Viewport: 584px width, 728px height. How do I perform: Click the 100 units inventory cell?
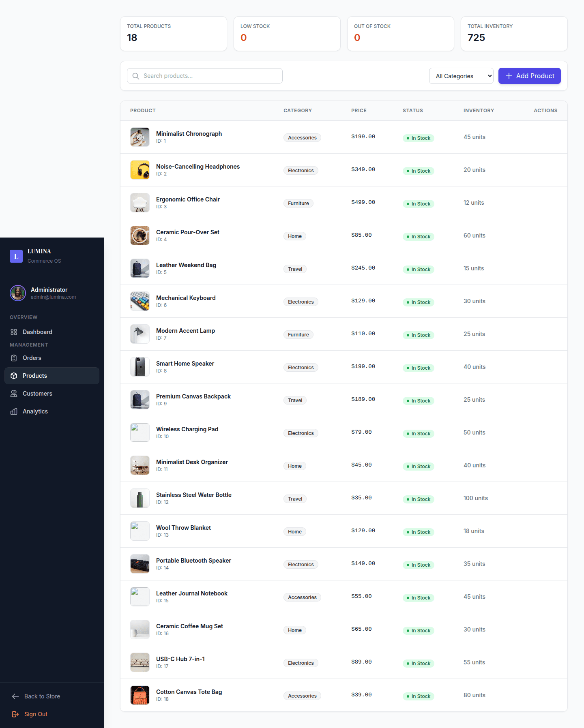pyautogui.click(x=476, y=498)
